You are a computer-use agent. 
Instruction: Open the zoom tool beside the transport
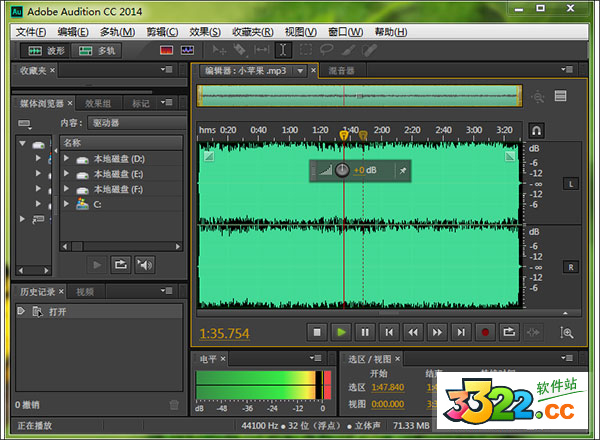(567, 332)
